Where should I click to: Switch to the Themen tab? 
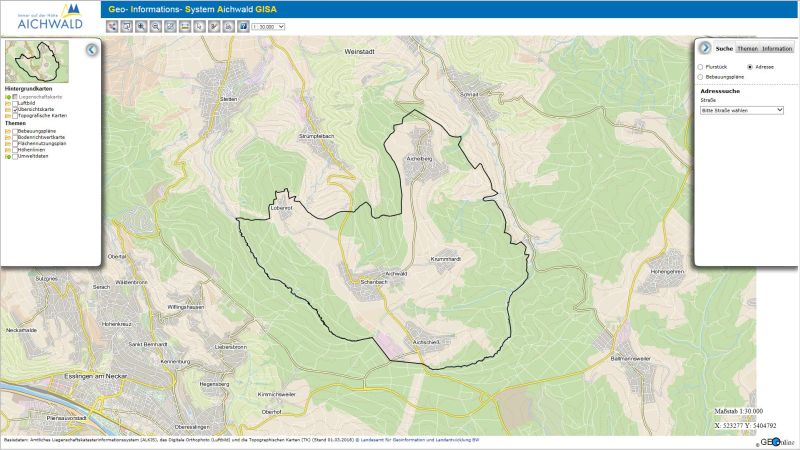tap(747, 49)
